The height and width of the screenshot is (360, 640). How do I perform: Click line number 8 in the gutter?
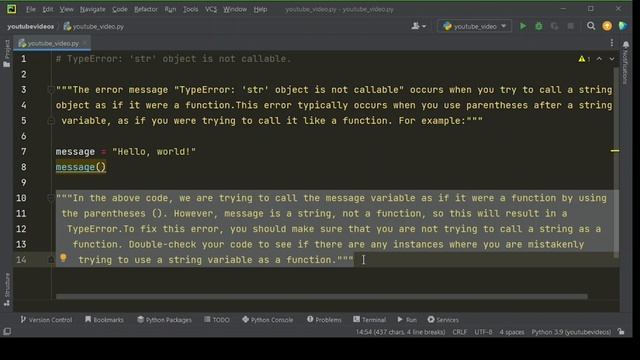click(x=24, y=167)
